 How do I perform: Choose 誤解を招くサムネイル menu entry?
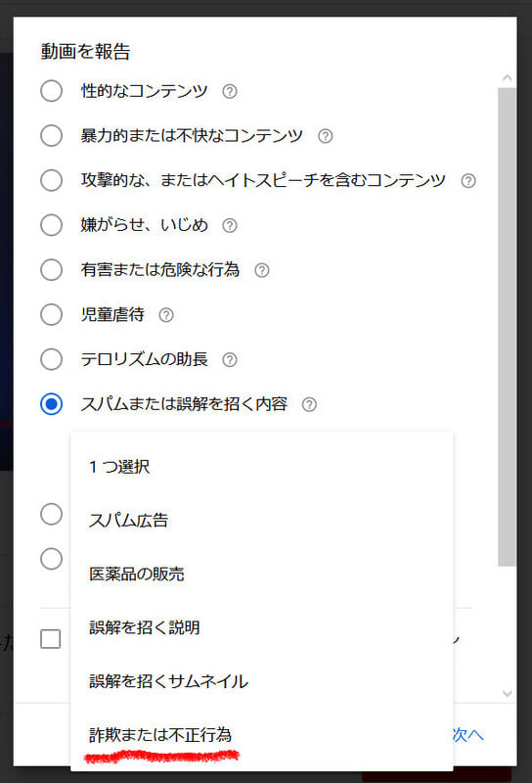(x=262, y=681)
